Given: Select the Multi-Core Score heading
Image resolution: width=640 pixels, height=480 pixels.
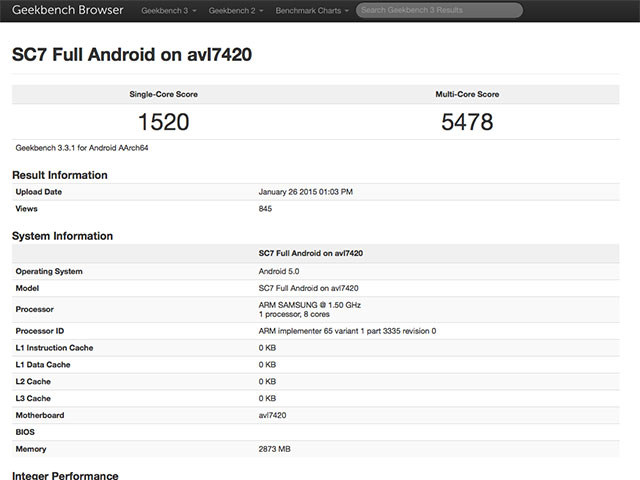Looking at the screenshot, I should point(467,94).
